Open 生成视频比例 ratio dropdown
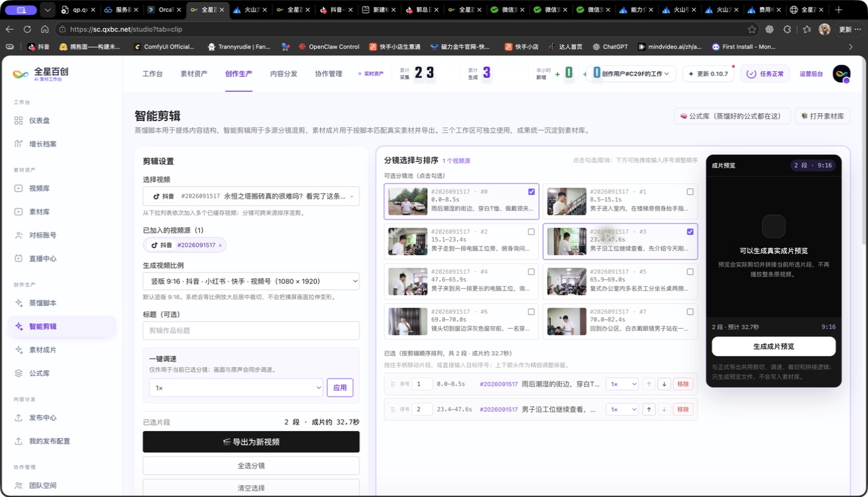868x497 pixels. (251, 281)
